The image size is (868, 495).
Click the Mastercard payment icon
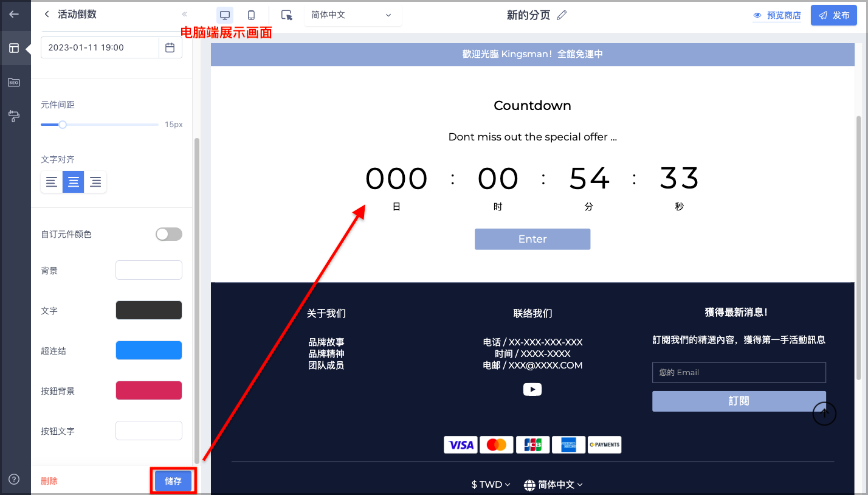click(497, 445)
